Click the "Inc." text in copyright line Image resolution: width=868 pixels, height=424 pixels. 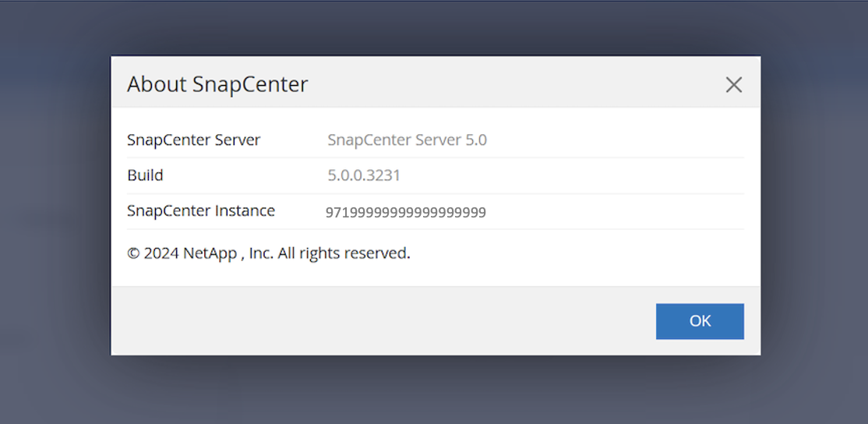click(x=262, y=253)
